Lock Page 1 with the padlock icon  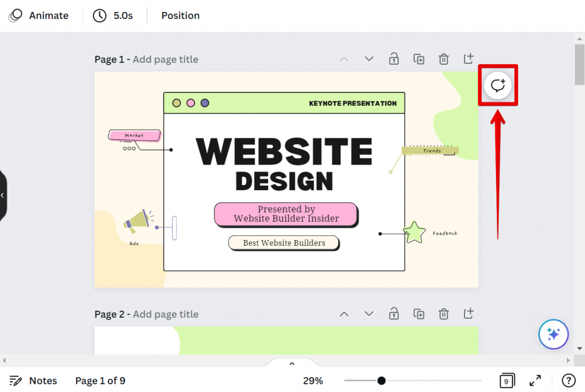[394, 59]
